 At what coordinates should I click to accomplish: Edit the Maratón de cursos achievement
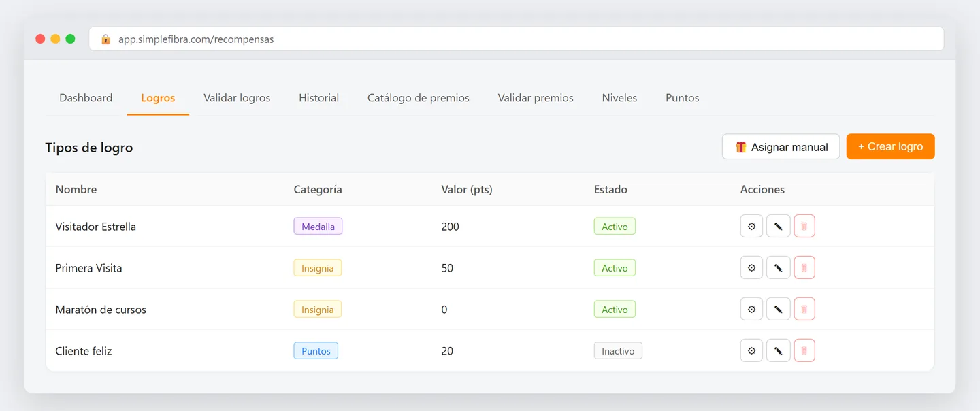tap(778, 309)
